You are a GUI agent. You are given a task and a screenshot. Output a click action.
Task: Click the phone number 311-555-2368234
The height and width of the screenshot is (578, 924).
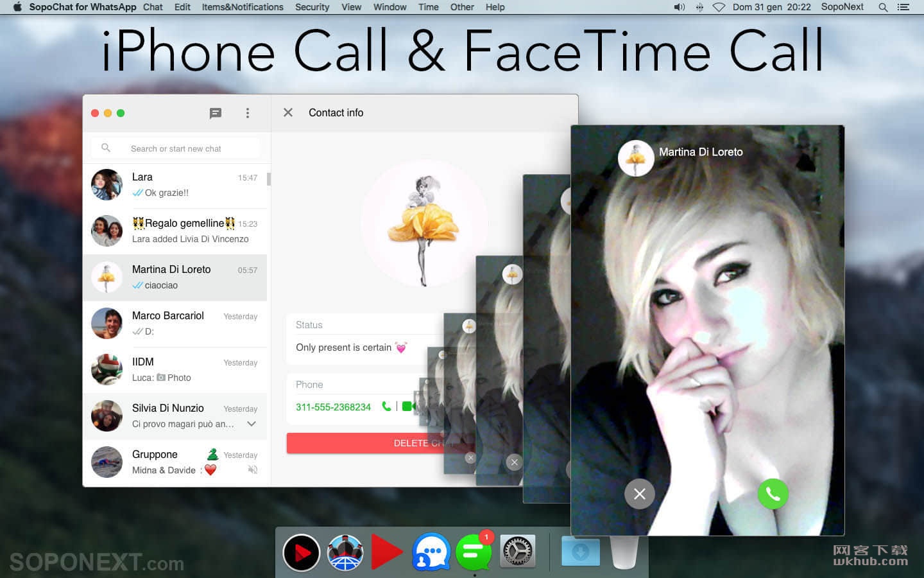tap(333, 407)
